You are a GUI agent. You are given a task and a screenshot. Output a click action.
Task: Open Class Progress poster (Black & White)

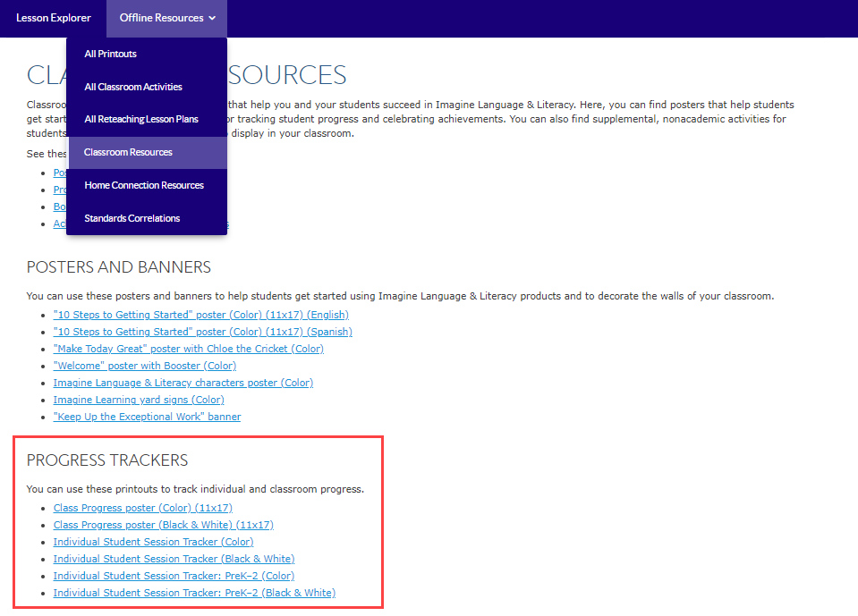163,525
